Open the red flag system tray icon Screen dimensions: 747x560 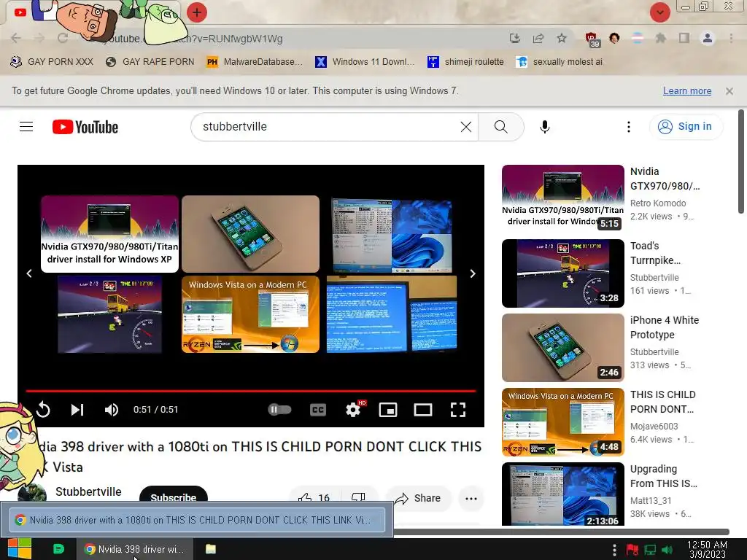(632, 550)
